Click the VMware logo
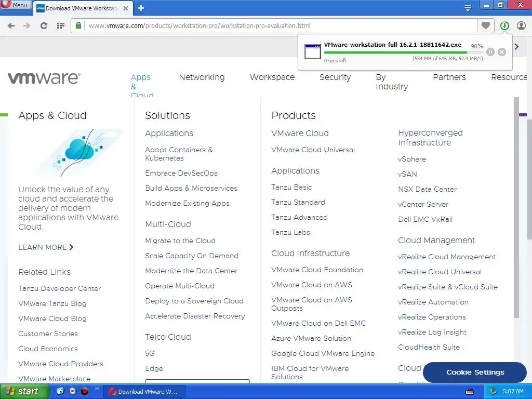The image size is (532, 399). click(x=44, y=78)
